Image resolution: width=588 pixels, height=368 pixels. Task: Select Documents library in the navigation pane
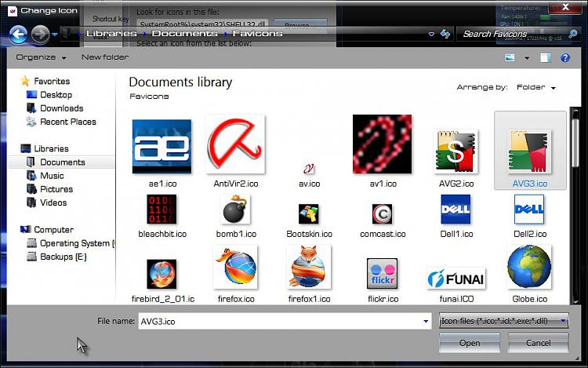pyautogui.click(x=62, y=162)
